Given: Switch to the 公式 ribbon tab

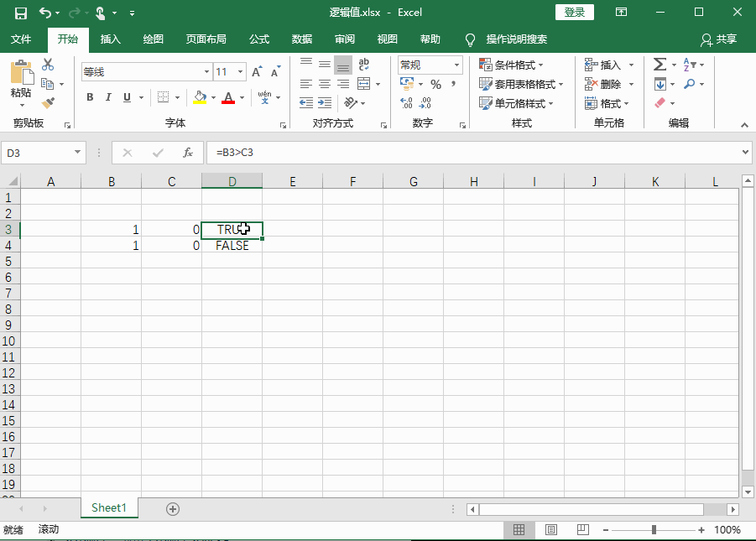Looking at the screenshot, I should 258,39.
